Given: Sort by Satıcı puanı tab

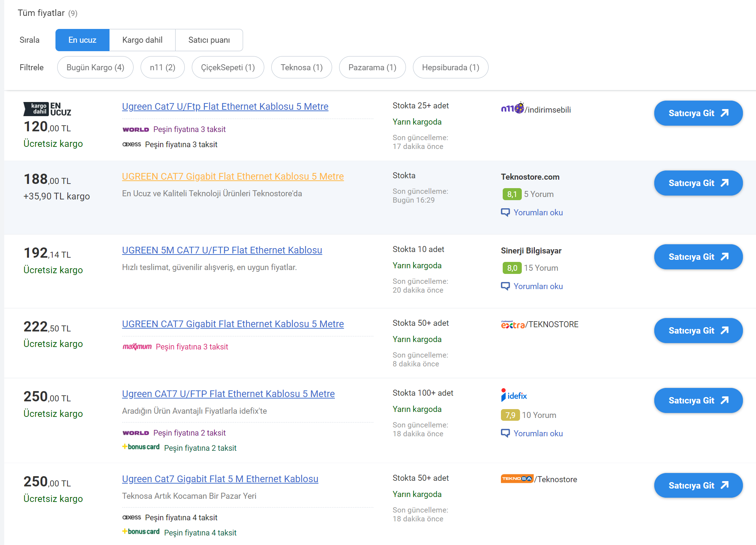Looking at the screenshot, I should [209, 40].
